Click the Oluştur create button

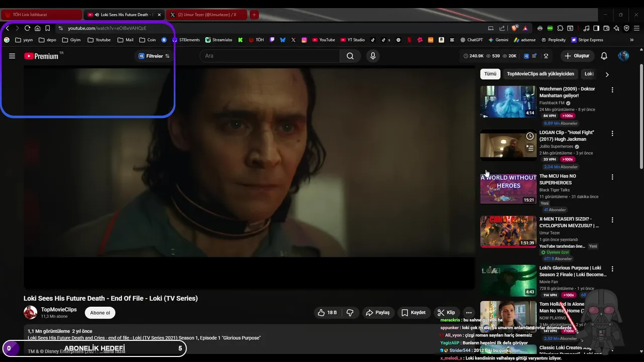tap(577, 56)
